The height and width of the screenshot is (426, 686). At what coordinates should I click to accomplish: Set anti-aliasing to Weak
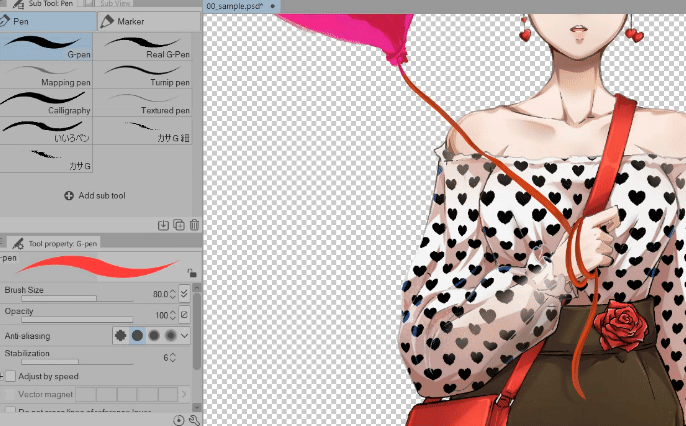pos(137,335)
